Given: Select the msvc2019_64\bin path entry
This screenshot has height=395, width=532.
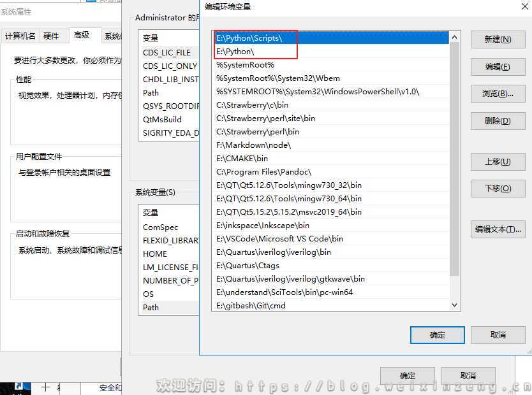Looking at the screenshot, I should pos(331,212).
